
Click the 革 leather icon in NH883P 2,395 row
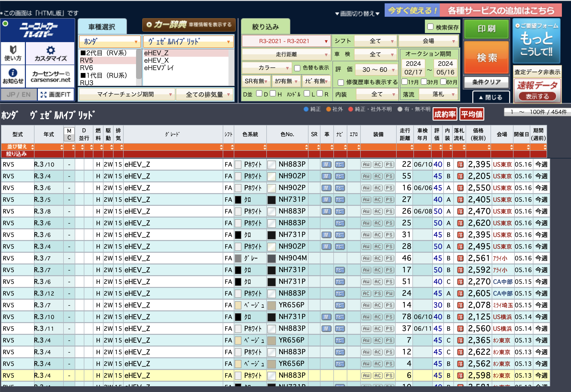(326, 165)
